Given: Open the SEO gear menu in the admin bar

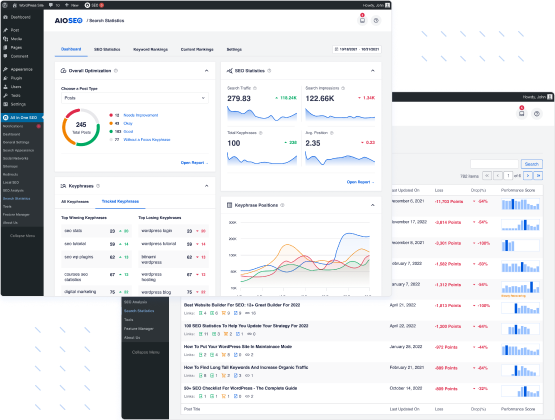Looking at the screenshot, I should (94, 5).
